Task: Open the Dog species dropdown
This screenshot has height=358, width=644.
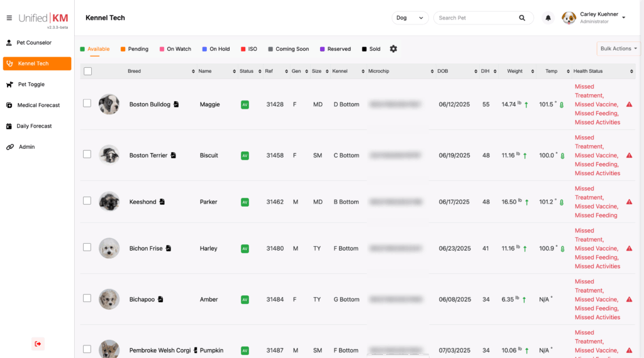Action: click(409, 18)
